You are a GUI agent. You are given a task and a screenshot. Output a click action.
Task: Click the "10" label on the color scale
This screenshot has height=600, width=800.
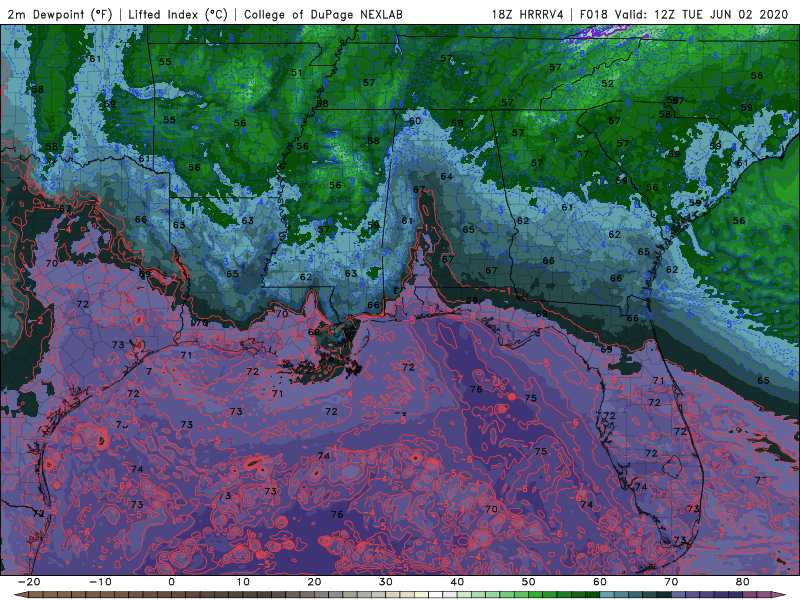pyautogui.click(x=243, y=582)
